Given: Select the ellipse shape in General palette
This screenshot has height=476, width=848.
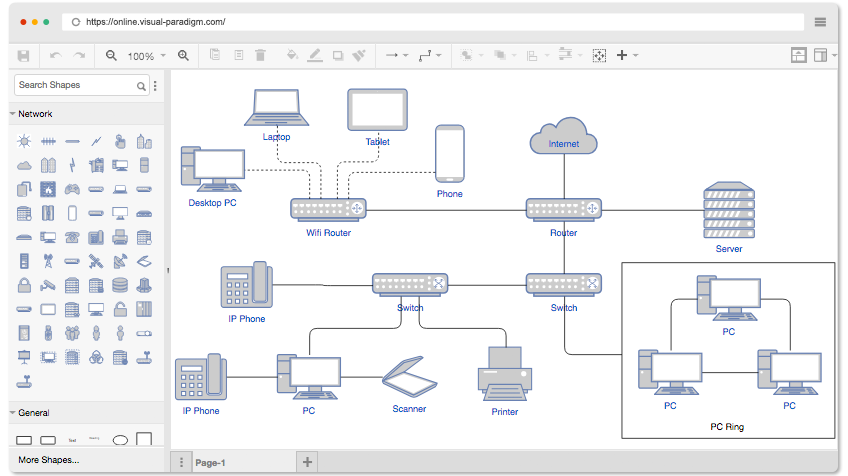Looking at the screenshot, I should (x=120, y=440).
